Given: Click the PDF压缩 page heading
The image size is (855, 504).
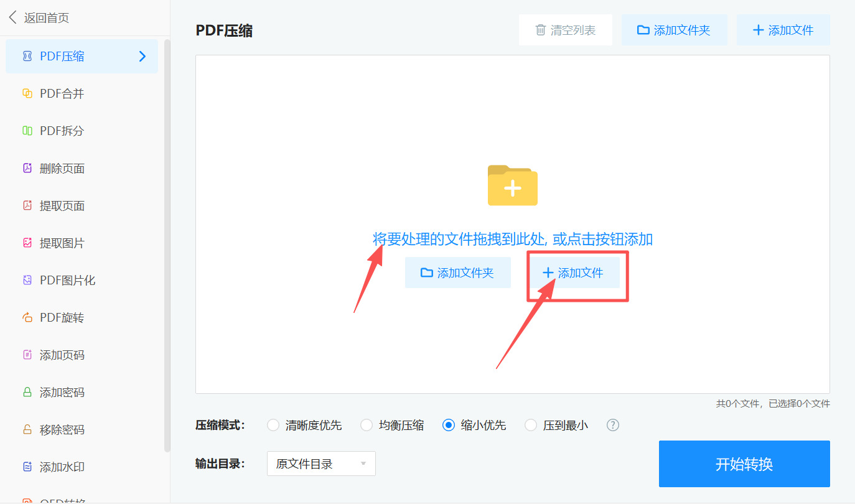Looking at the screenshot, I should [x=224, y=30].
